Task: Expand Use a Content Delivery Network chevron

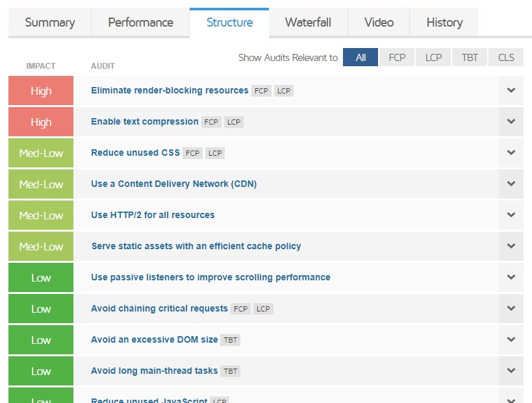Action: [x=511, y=184]
